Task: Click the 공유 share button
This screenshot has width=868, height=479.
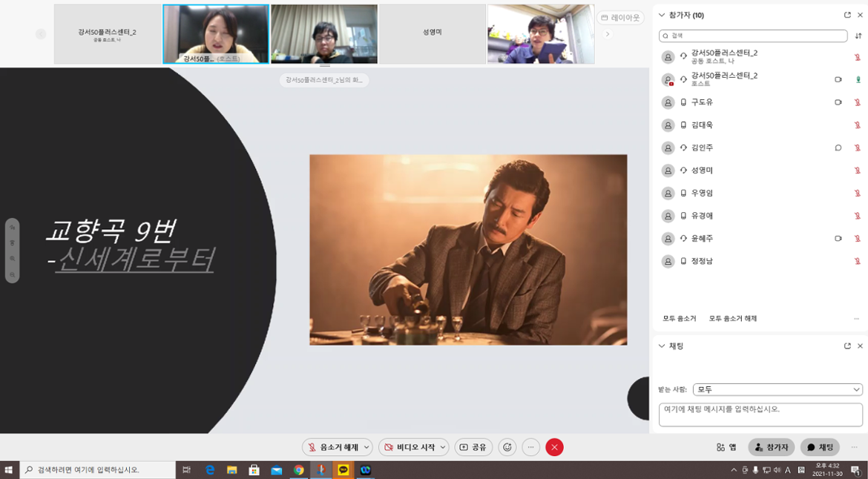Action: pos(473,447)
